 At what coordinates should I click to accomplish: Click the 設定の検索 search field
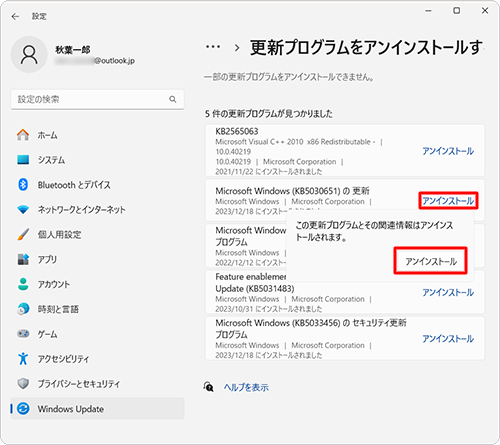click(97, 99)
